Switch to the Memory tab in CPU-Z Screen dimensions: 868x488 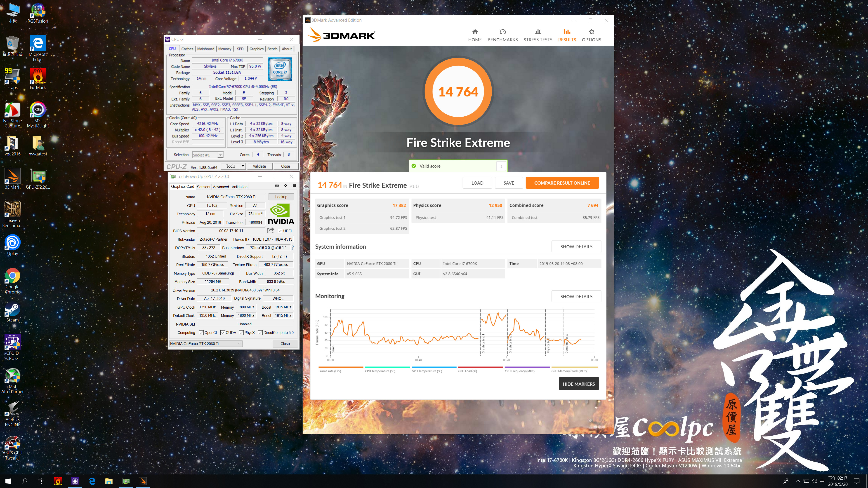(225, 49)
